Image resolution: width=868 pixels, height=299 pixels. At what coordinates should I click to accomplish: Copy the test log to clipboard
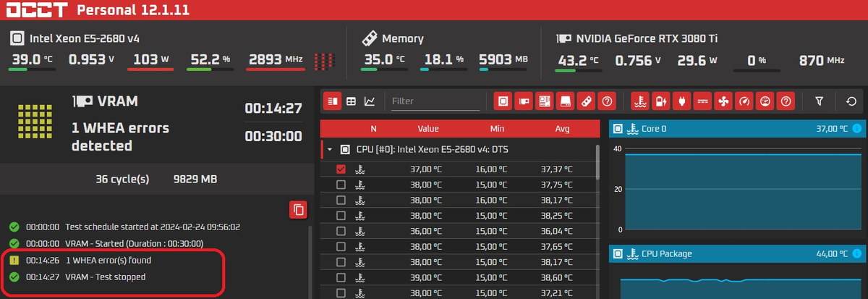(x=298, y=210)
